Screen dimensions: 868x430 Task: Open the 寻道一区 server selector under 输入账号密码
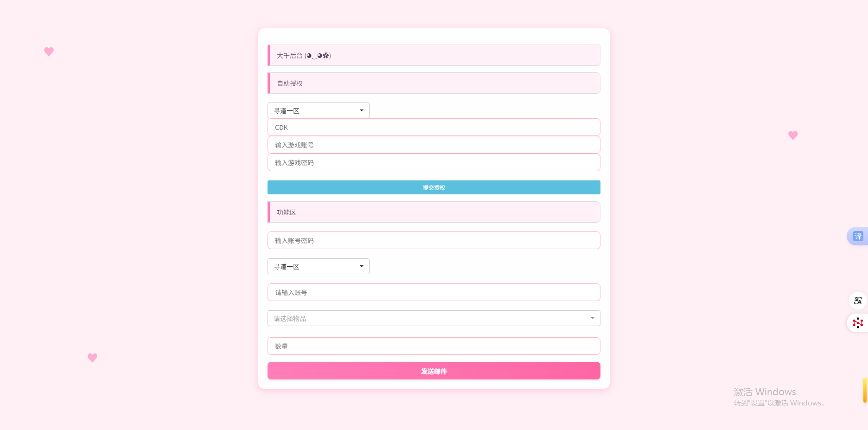[319, 266]
